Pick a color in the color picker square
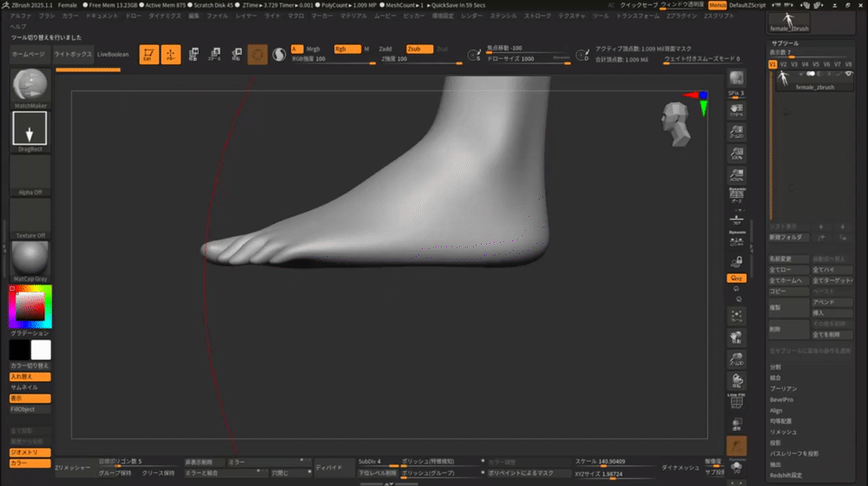Screen dimensions: 868x486 pyautogui.click(x=30, y=306)
